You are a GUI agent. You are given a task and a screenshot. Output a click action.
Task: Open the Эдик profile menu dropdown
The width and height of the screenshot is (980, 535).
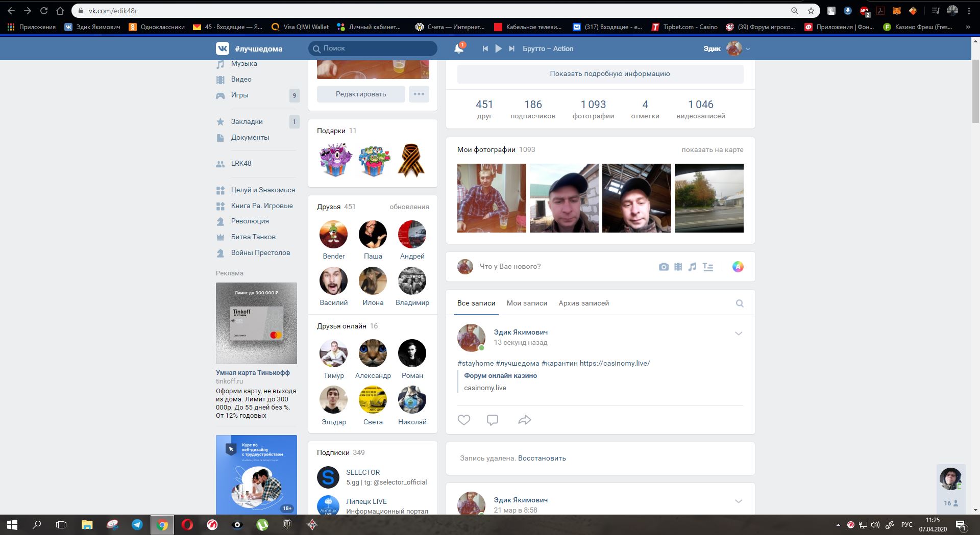(727, 48)
